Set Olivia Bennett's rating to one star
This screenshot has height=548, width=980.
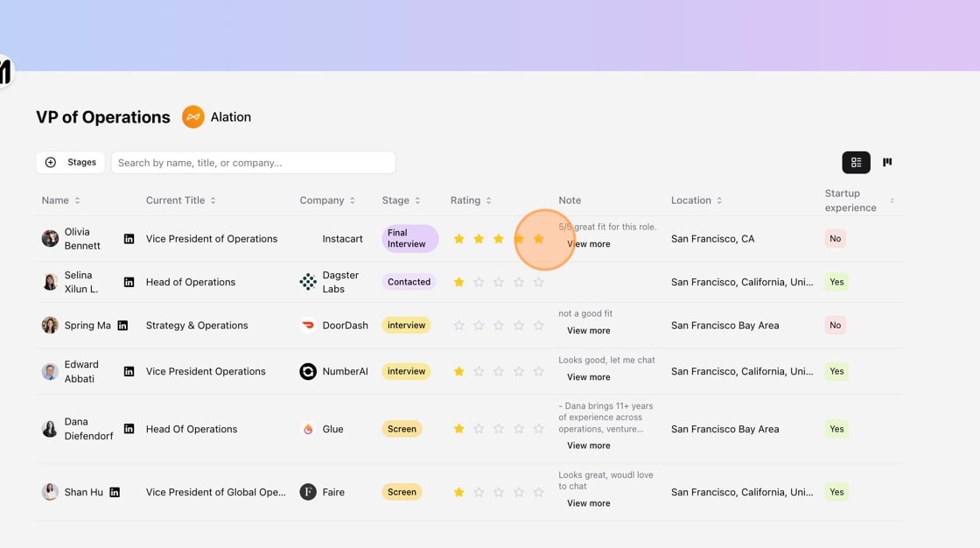click(x=458, y=239)
